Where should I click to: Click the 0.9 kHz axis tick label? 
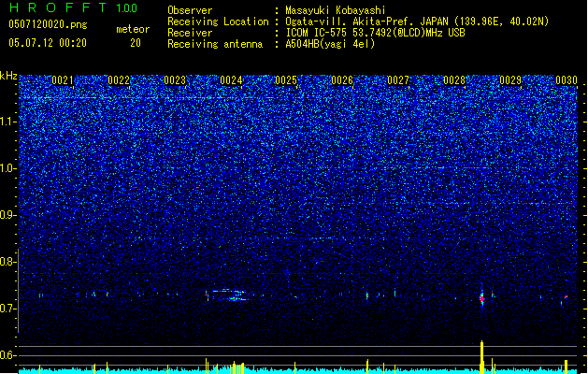point(7,215)
